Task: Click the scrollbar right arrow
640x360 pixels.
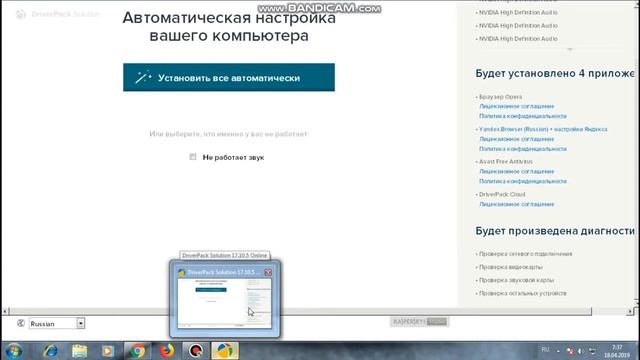Action: [x=631, y=311]
